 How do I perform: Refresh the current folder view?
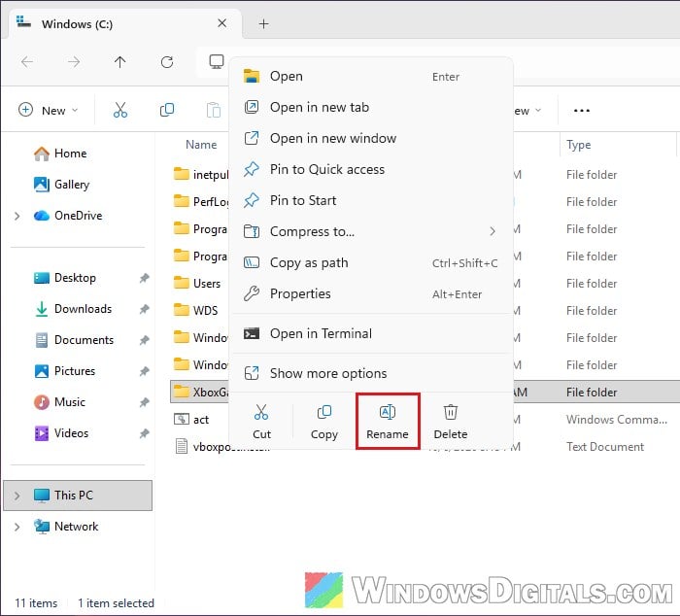point(167,62)
